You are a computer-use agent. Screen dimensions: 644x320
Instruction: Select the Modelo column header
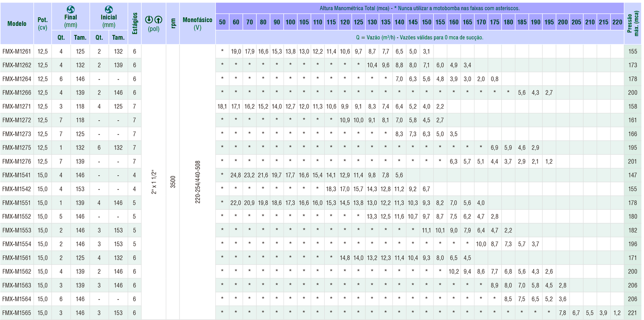[x=17, y=24]
